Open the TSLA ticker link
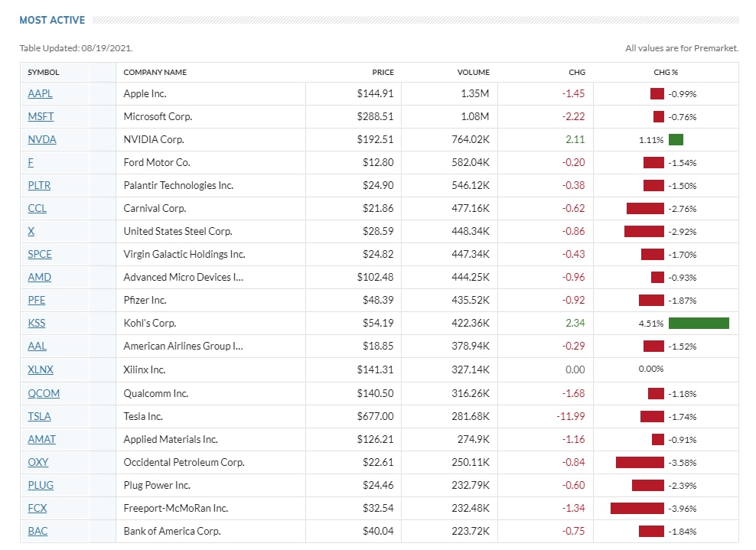Image resolution: width=756 pixels, height=550 pixels. click(39, 416)
